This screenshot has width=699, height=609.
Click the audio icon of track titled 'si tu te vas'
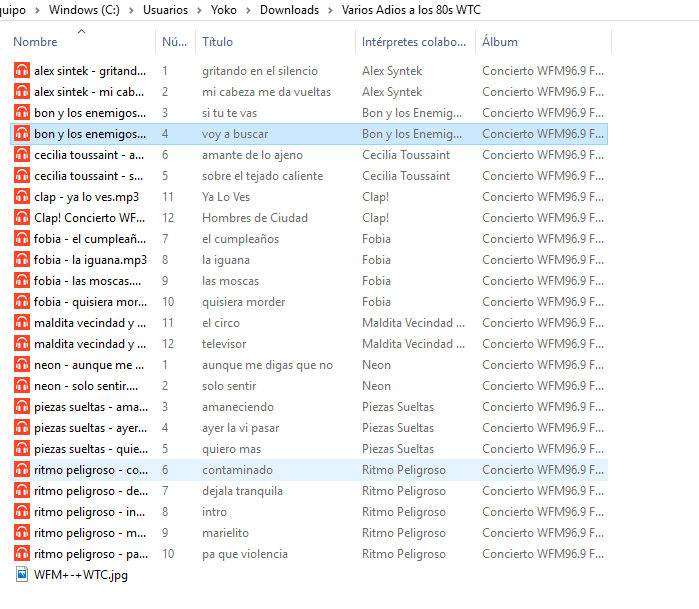coord(22,112)
